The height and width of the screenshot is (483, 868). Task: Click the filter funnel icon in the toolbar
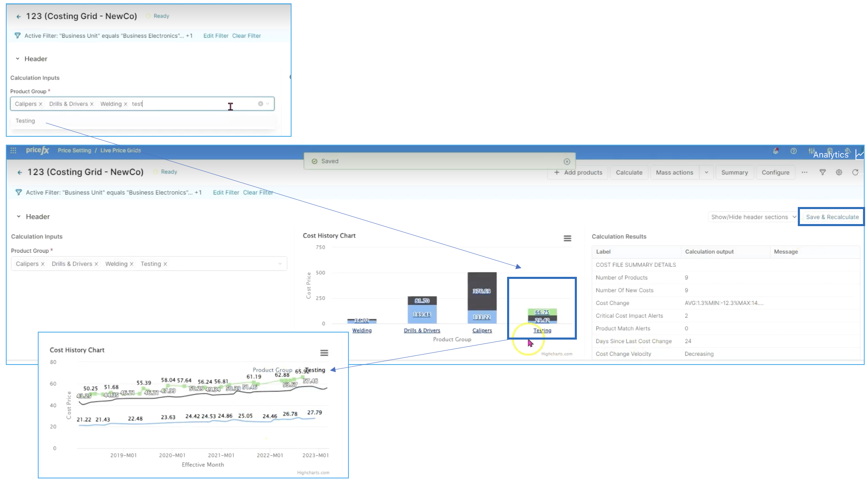click(822, 172)
